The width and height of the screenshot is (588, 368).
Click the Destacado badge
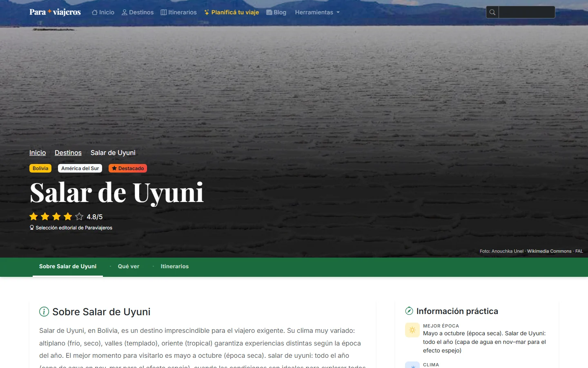[128, 168]
